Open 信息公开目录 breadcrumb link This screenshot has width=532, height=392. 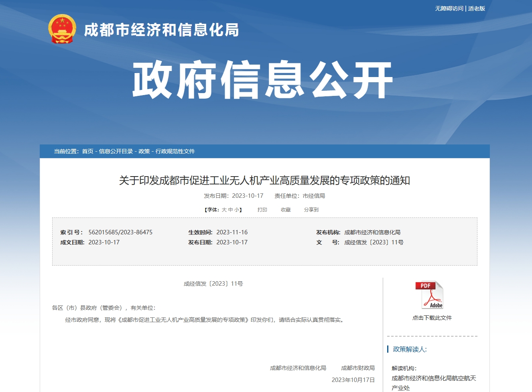pos(116,151)
